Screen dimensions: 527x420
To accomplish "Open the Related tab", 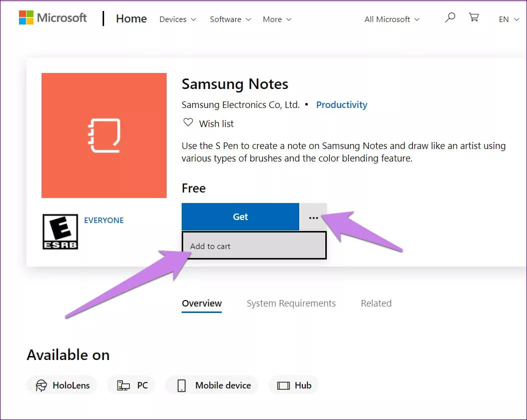I will (x=376, y=303).
